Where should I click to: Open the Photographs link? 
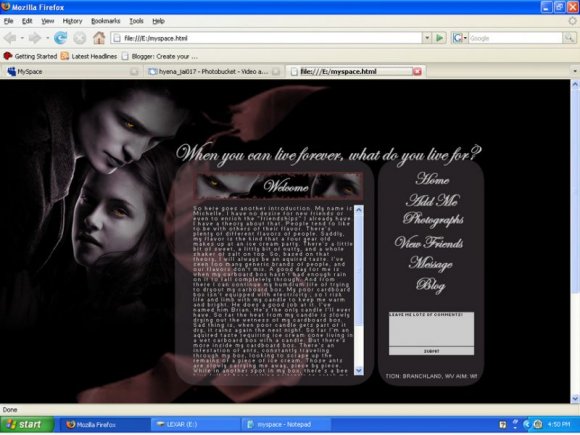(x=433, y=220)
